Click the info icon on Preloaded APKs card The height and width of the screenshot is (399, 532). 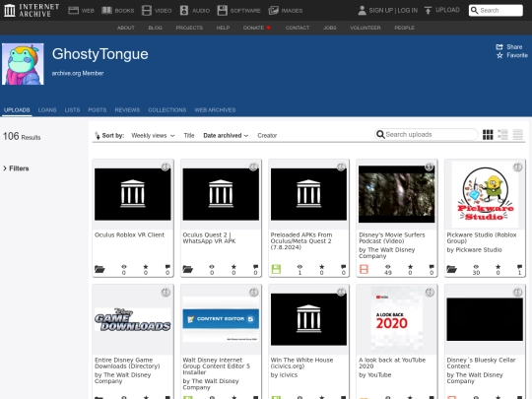pyautogui.click(x=341, y=166)
